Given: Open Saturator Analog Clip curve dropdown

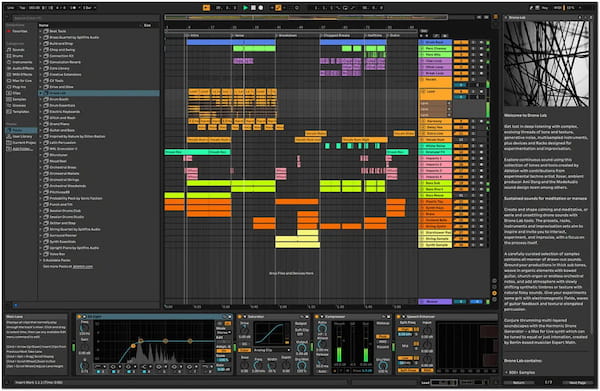Looking at the screenshot, I should (272, 350).
